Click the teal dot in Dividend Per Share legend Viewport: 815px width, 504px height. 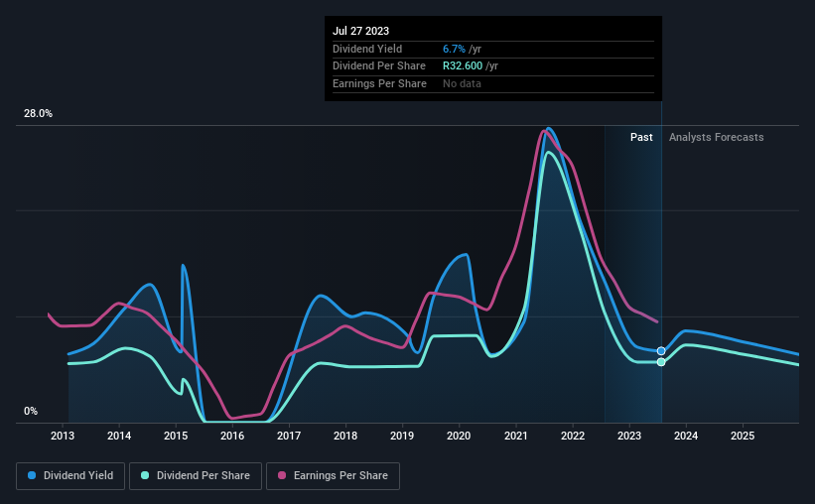pyautogui.click(x=145, y=475)
